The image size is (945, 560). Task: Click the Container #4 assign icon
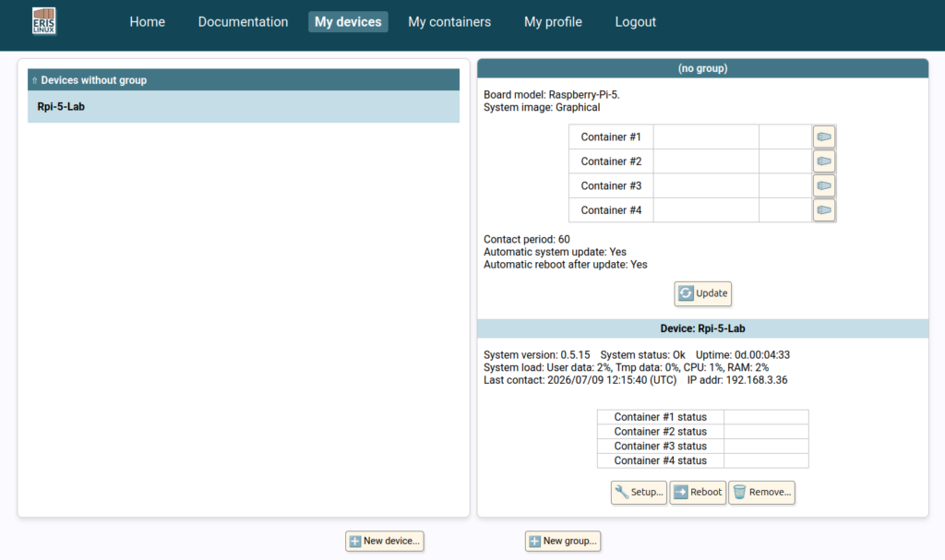pos(823,209)
